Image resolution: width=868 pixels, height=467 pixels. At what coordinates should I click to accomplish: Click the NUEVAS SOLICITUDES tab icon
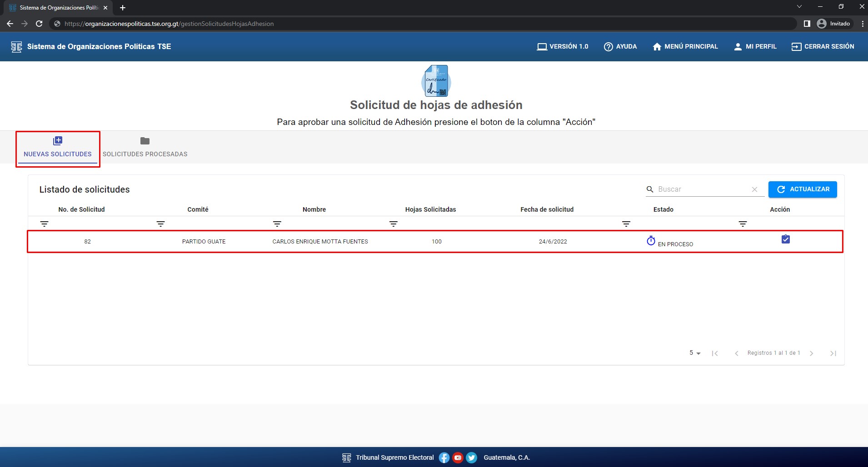point(58,140)
